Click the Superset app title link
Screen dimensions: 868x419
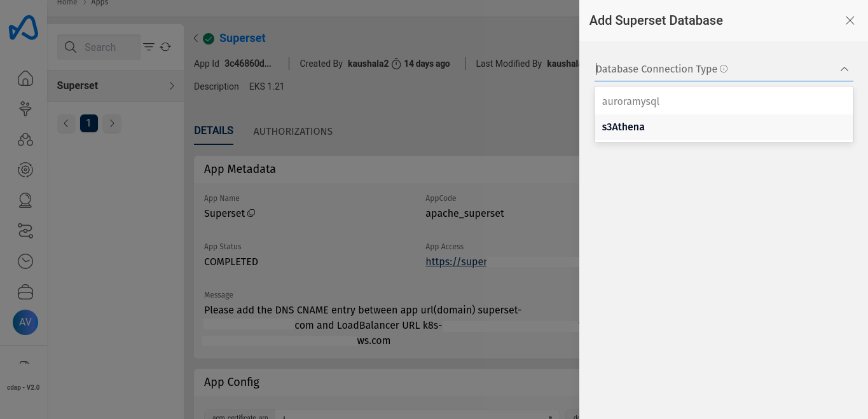point(242,38)
